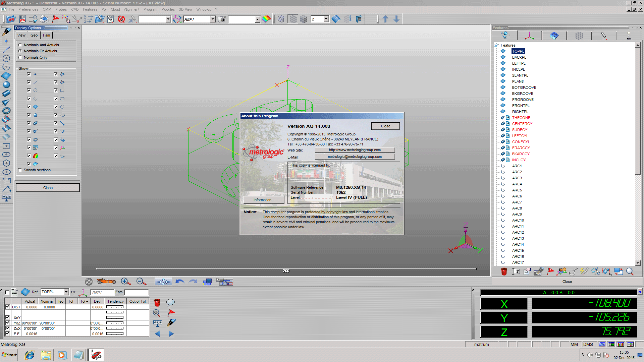The width and height of the screenshot is (644, 362).
Task: Open the metrologicgroup.com web site link
Action: click(x=355, y=150)
